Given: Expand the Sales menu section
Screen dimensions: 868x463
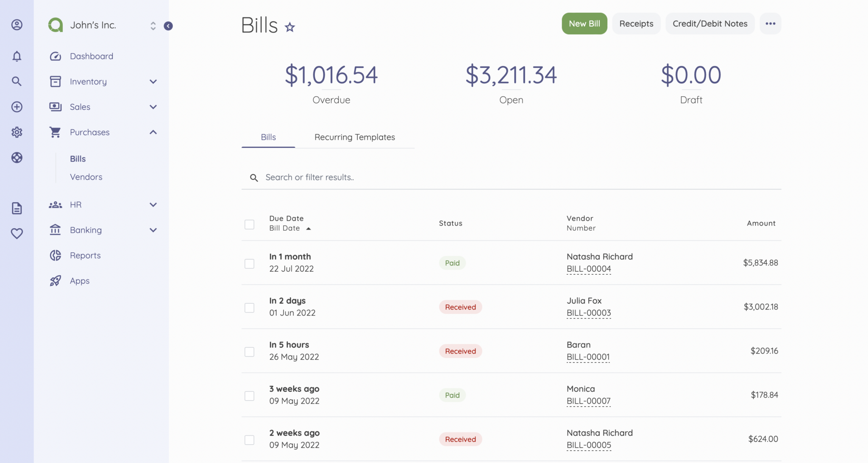Looking at the screenshot, I should tap(153, 107).
